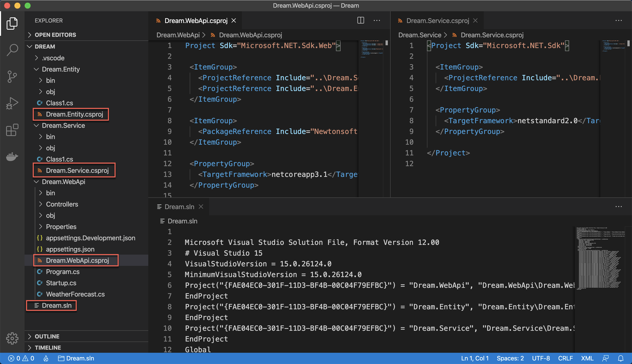Click the Manage gear icon
This screenshot has width=632, height=364.
click(12, 338)
